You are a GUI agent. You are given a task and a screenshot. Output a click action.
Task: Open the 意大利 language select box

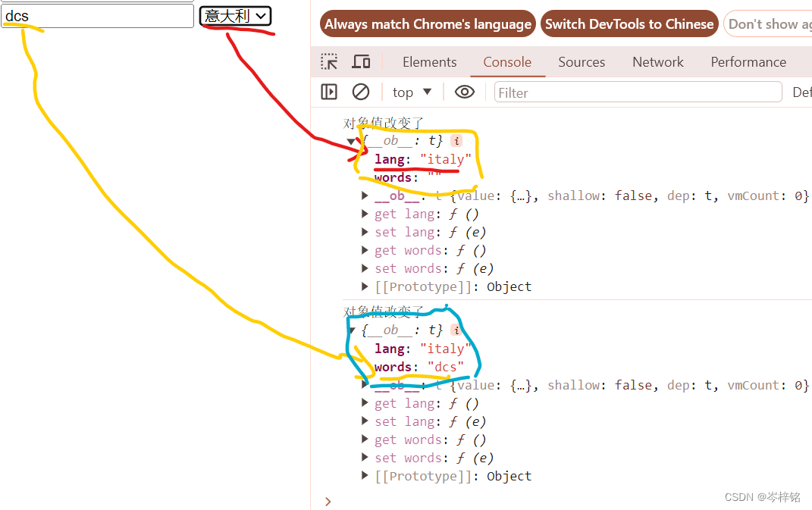(x=235, y=16)
